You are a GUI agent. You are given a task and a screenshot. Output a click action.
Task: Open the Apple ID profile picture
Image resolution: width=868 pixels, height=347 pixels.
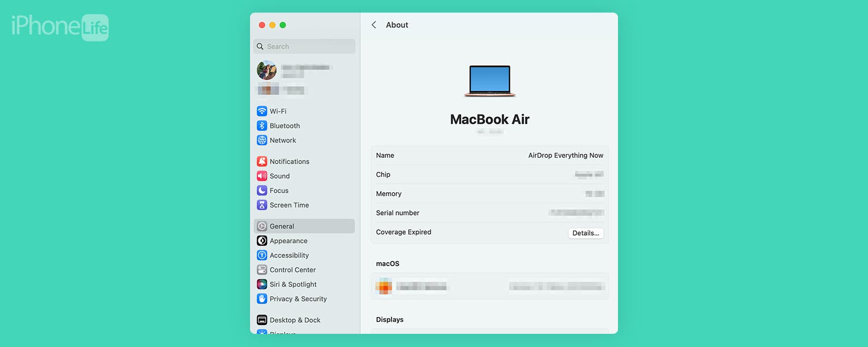(x=267, y=70)
